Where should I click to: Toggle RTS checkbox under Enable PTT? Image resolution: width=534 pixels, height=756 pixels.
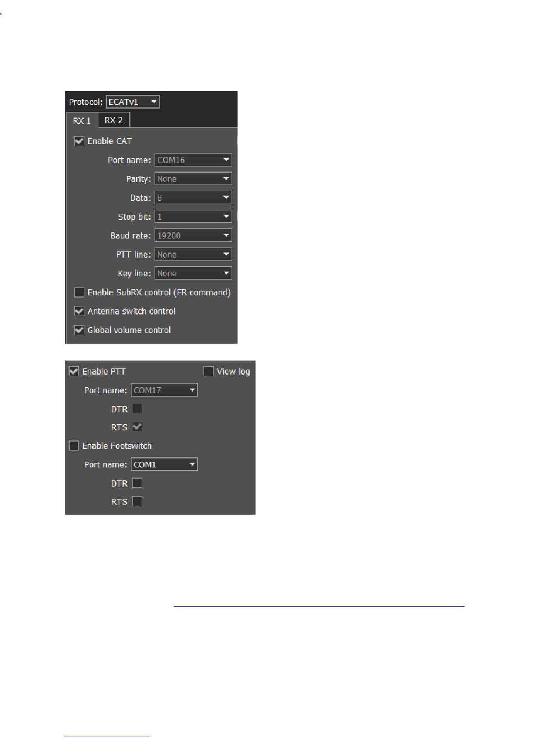tap(137, 427)
